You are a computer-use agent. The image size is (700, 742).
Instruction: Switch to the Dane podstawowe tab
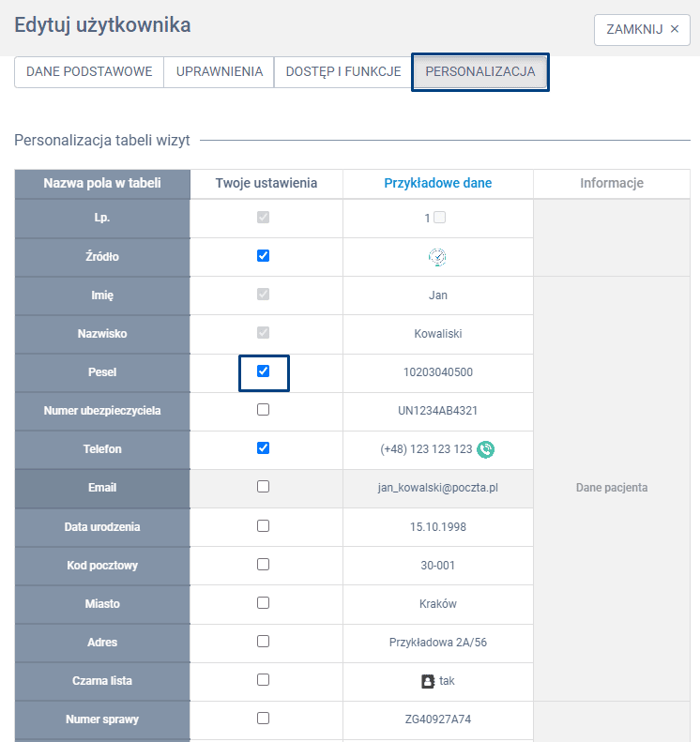pos(89,72)
